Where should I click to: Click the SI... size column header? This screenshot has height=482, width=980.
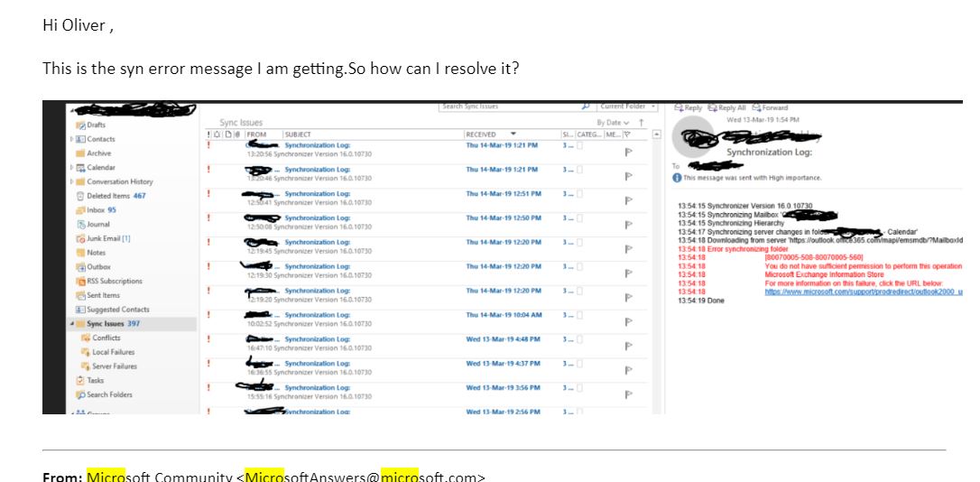[568, 134]
